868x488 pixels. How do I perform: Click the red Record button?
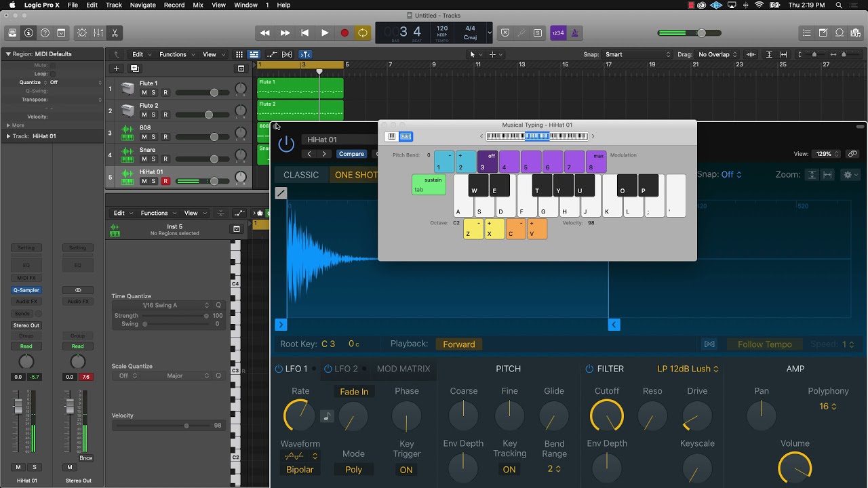(344, 33)
